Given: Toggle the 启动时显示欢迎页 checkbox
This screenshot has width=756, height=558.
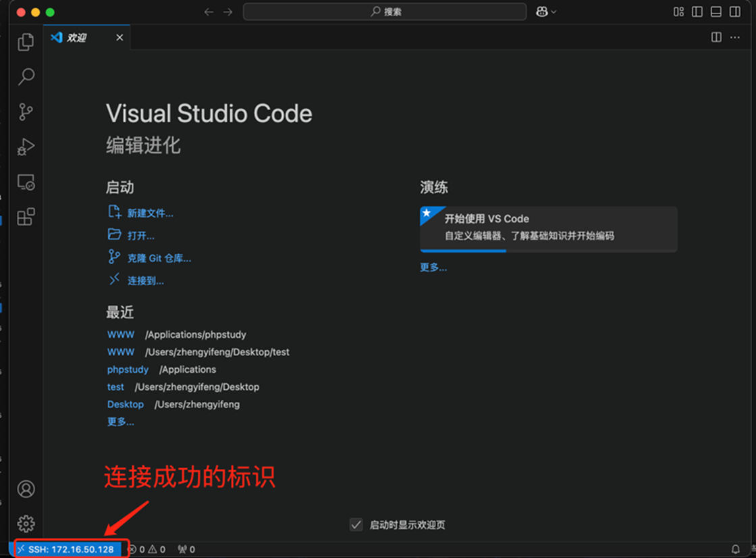Looking at the screenshot, I should pos(356,525).
